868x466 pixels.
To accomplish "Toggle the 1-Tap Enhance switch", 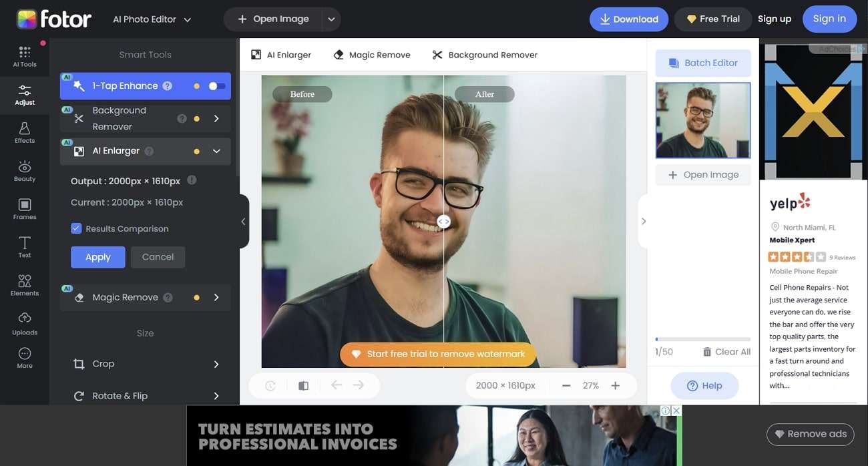I will 216,86.
